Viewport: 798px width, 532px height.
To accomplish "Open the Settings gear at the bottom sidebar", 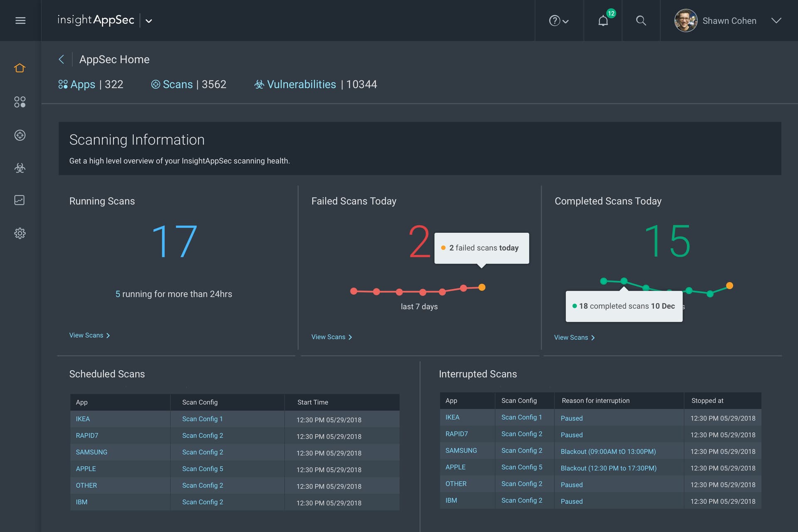I will click(20, 234).
